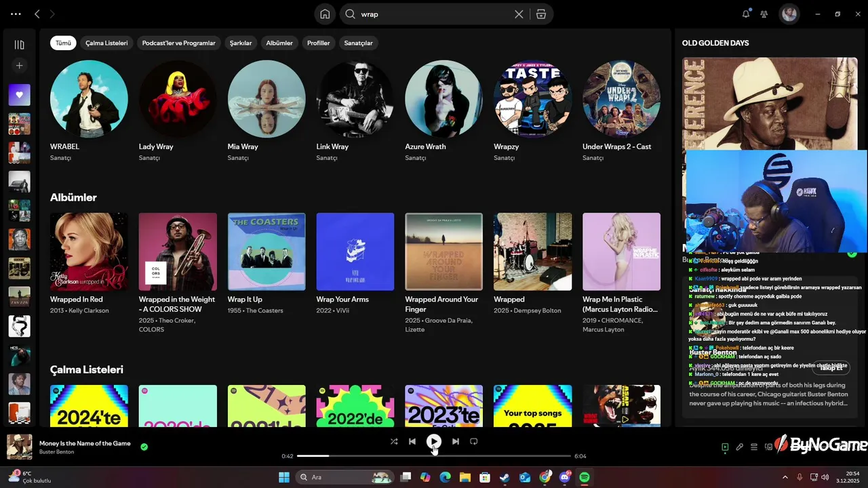Open File Explorer from taskbar
This screenshot has width=868, height=488.
(465, 477)
